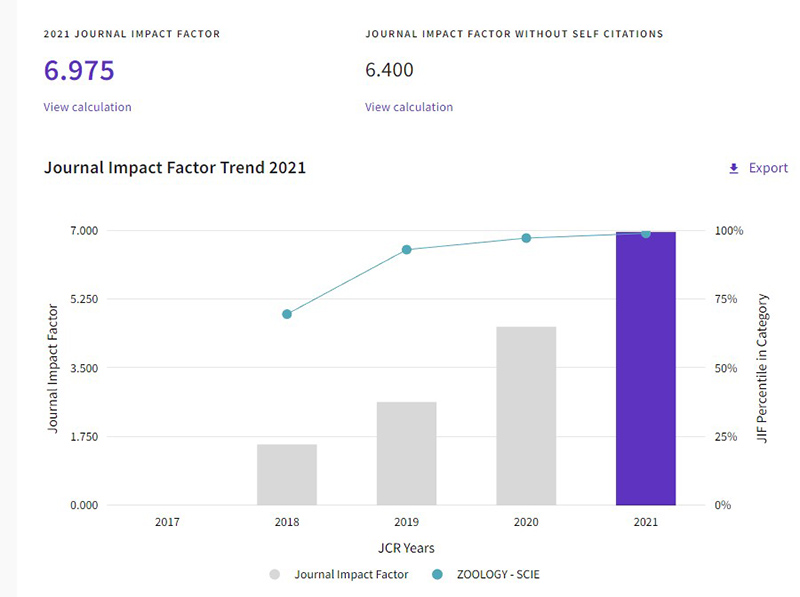Open View calculation for impact factor without self citations
The image size is (800, 597).
(408, 107)
